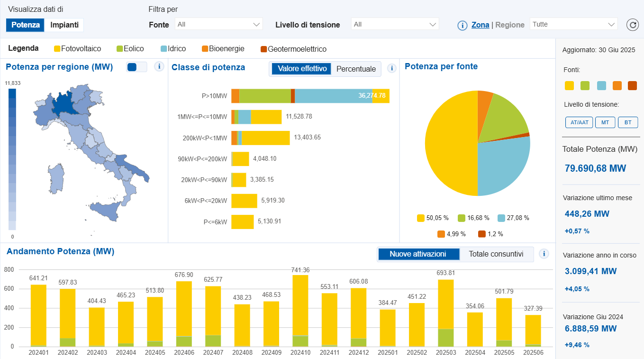Click the 3.099,41 MW yearly variation value

(x=591, y=271)
